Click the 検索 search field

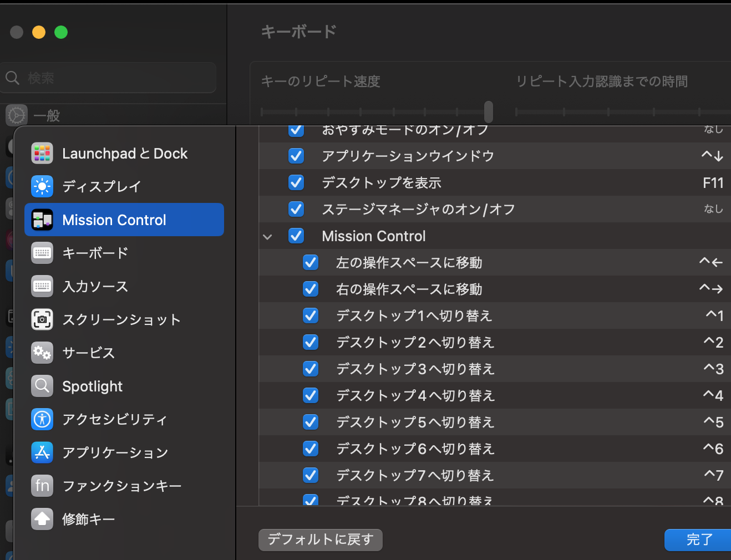[111, 78]
